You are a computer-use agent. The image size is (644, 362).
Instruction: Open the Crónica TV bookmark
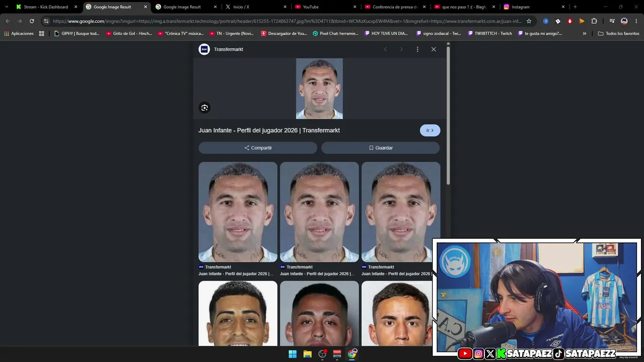coord(181,34)
